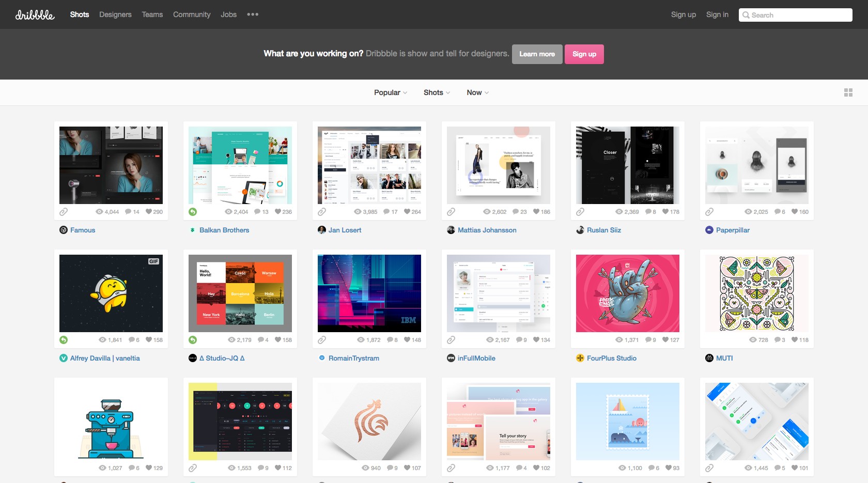Image resolution: width=868 pixels, height=483 pixels.
Task: Click the rebound icon on Balkan Brothers' shot
Action: pyautogui.click(x=192, y=211)
